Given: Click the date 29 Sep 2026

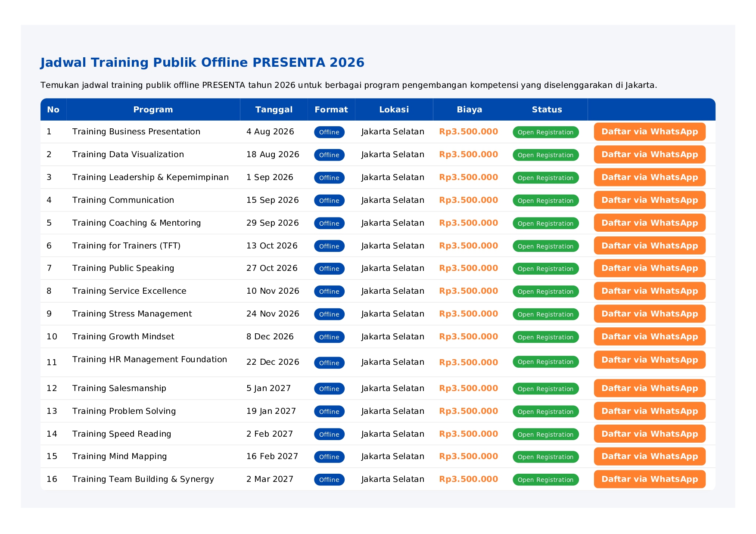Looking at the screenshot, I should [273, 223].
